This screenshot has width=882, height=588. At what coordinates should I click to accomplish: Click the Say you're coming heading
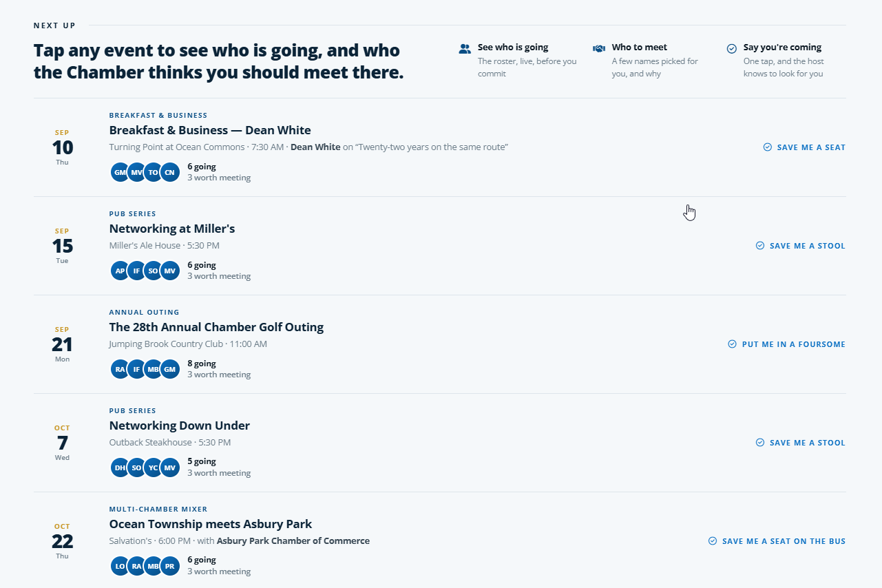782,48
